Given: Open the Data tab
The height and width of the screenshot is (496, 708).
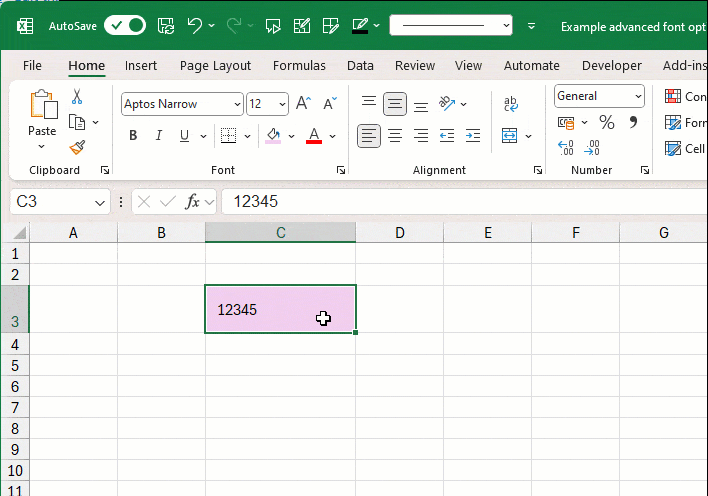Looking at the screenshot, I should (360, 66).
